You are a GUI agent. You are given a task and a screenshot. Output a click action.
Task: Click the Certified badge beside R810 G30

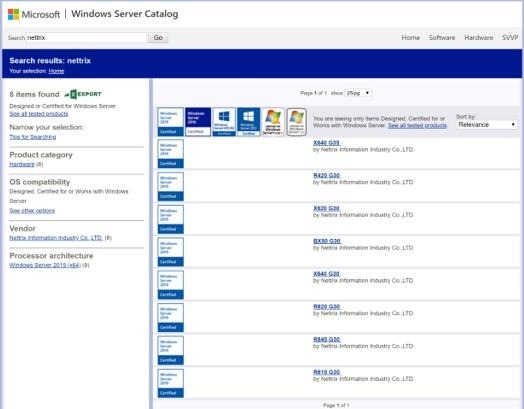pyautogui.click(x=170, y=383)
